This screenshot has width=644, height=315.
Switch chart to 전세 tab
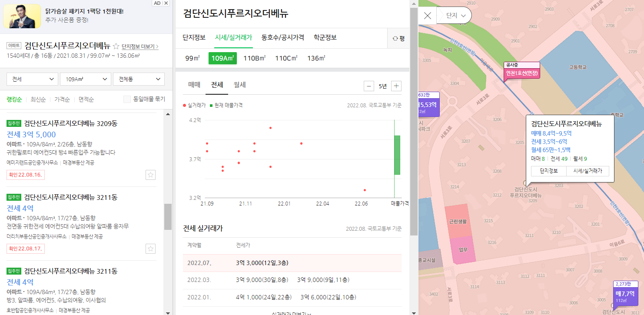[217, 85]
